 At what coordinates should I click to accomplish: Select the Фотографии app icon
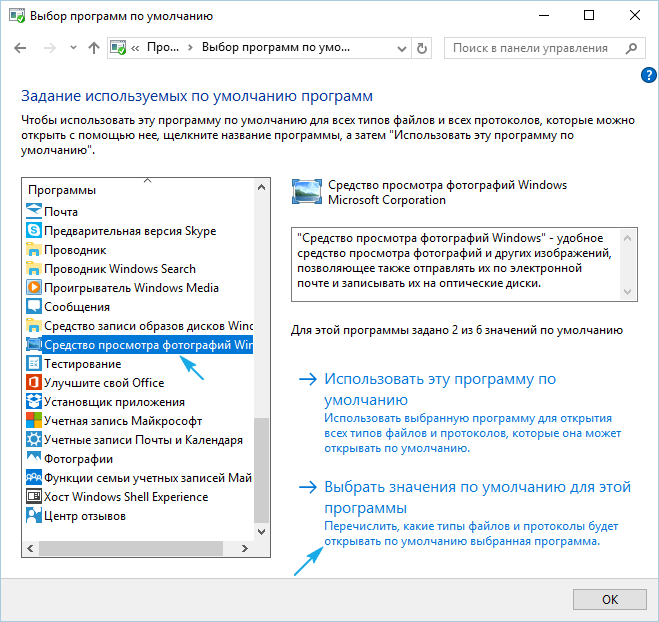coord(33,459)
